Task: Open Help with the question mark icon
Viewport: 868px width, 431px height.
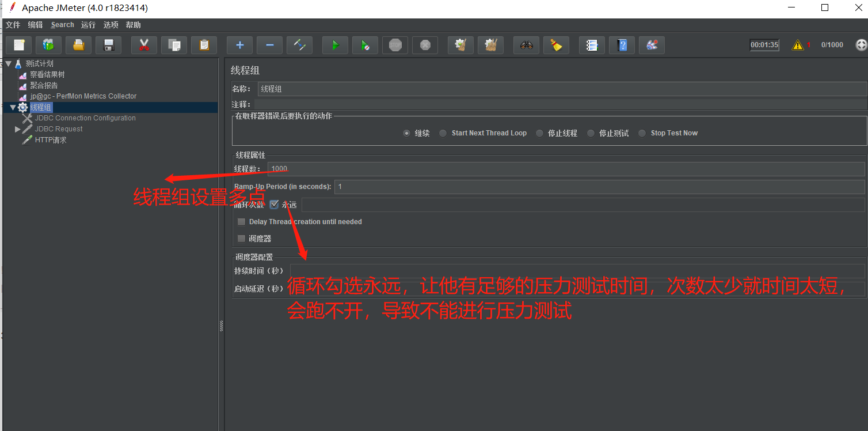Action: pos(622,45)
